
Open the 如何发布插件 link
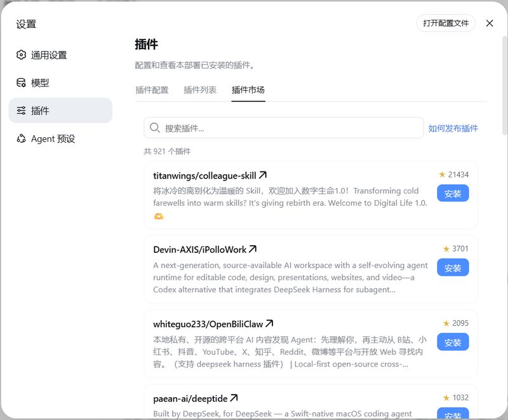click(x=453, y=128)
